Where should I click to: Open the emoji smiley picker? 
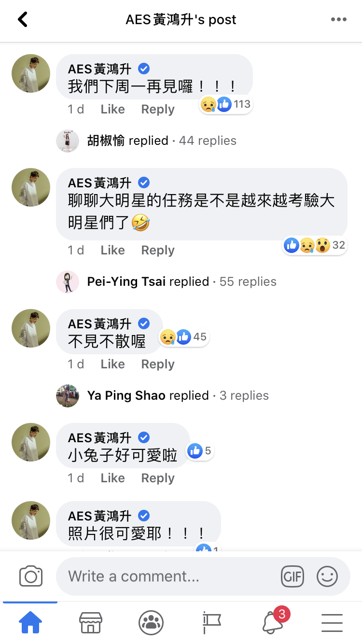click(x=327, y=576)
